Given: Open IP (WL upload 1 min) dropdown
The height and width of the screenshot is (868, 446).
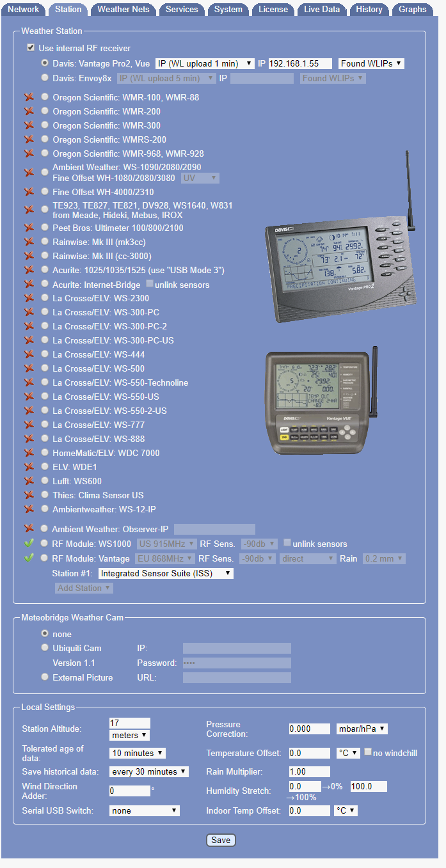Looking at the screenshot, I should click(205, 63).
